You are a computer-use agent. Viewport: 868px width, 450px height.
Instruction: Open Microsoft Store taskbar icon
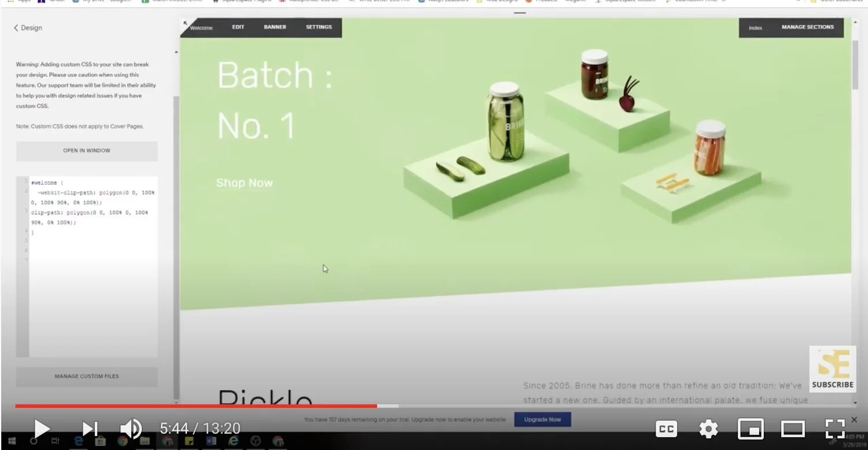(100, 441)
